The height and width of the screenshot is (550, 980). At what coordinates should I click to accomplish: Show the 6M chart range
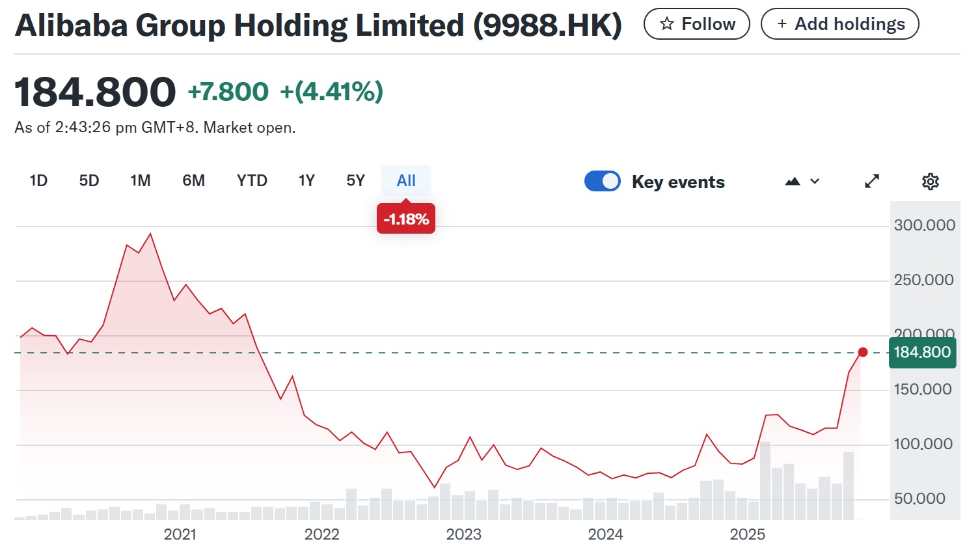click(193, 181)
